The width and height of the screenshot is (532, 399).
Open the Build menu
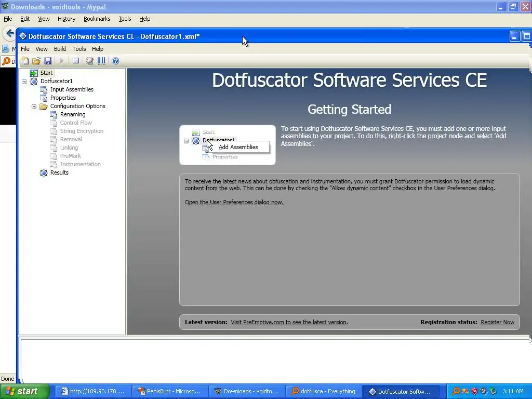(x=60, y=49)
